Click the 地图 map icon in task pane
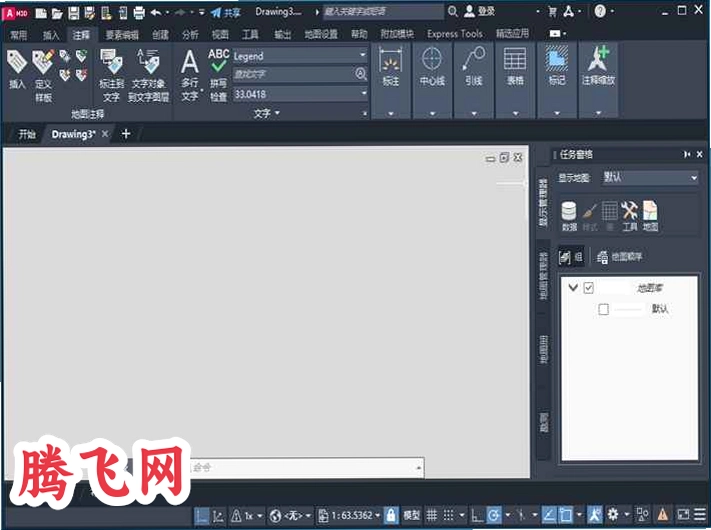711x530 pixels. [x=650, y=216]
